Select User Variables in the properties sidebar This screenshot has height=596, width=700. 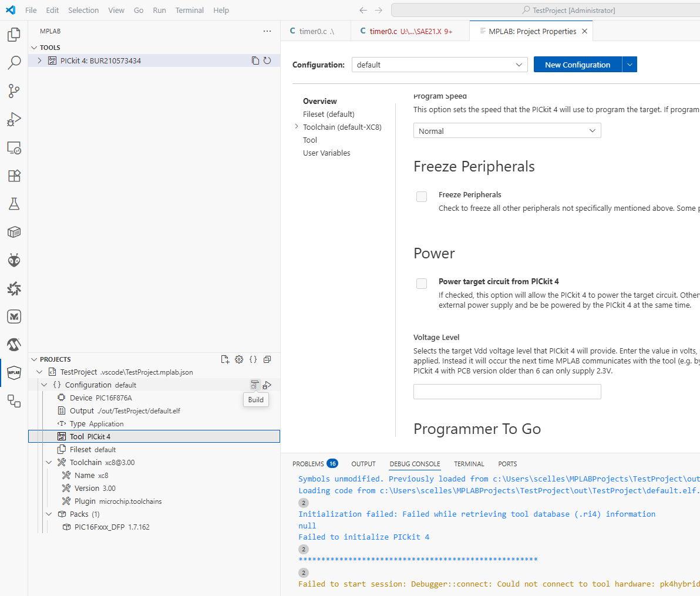coord(327,153)
